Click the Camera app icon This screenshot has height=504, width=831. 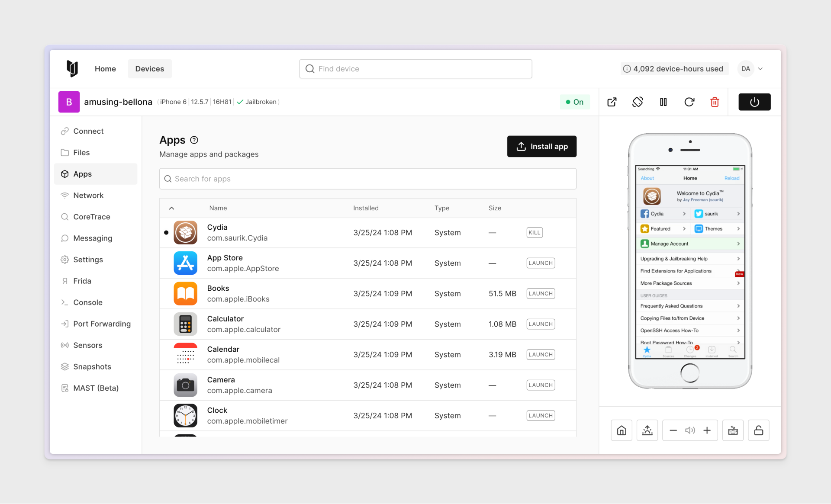click(x=185, y=385)
